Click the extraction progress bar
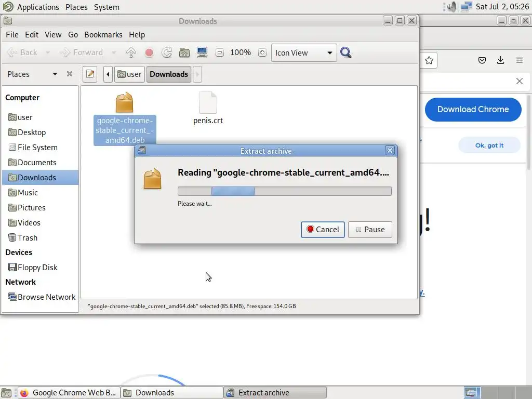532x399 pixels. [284, 191]
